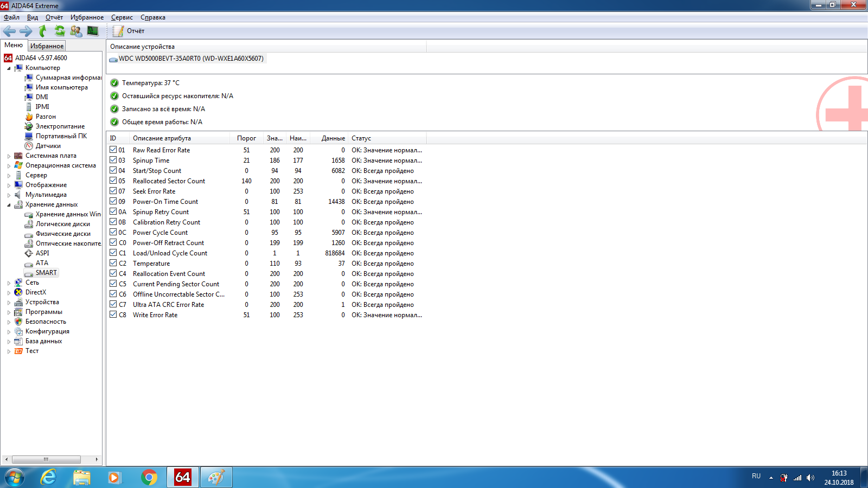Screen dimensions: 868x488
Task: Select the Разгон flame icon
Action: [x=29, y=117]
